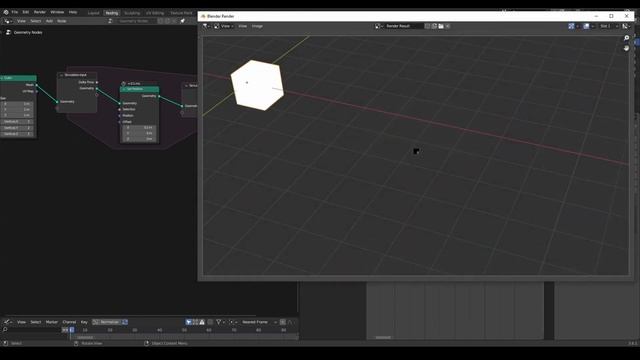
Task: Click the Set Position Offset Y field
Action: pyautogui.click(x=139, y=133)
